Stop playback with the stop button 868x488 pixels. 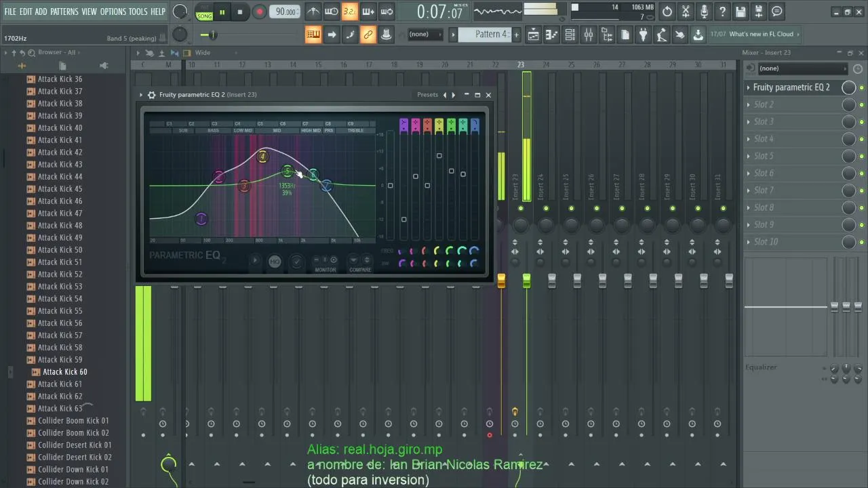click(240, 12)
